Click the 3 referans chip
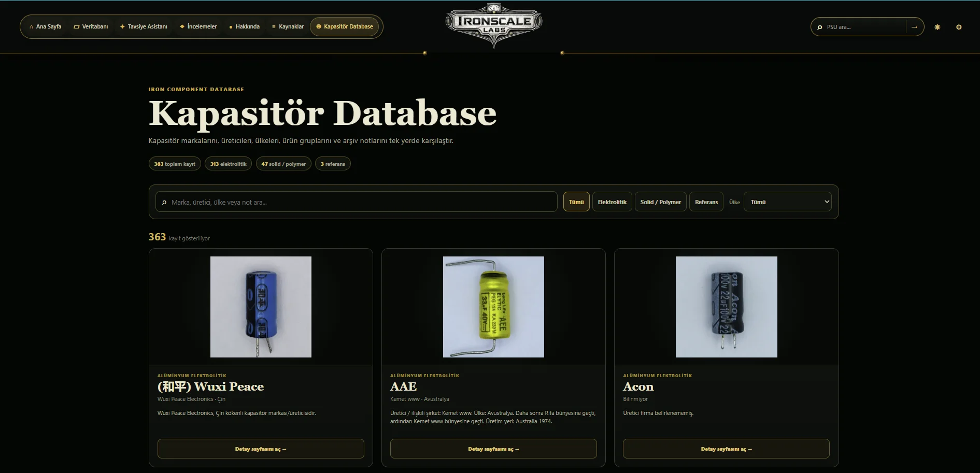Image resolution: width=980 pixels, height=473 pixels. click(x=333, y=164)
